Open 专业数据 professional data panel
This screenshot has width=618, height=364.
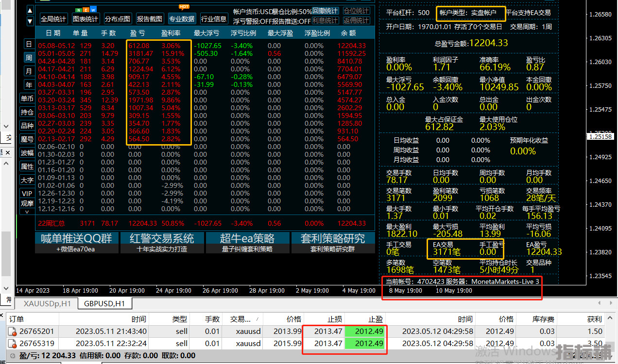point(182,19)
